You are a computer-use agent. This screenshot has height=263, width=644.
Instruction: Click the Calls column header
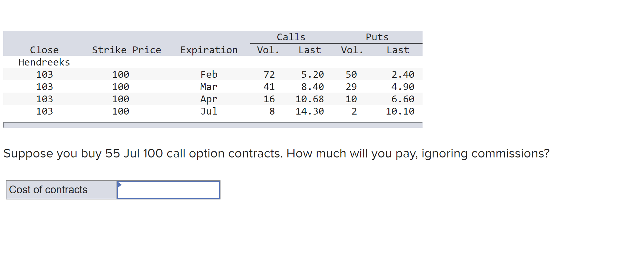[x=291, y=36]
